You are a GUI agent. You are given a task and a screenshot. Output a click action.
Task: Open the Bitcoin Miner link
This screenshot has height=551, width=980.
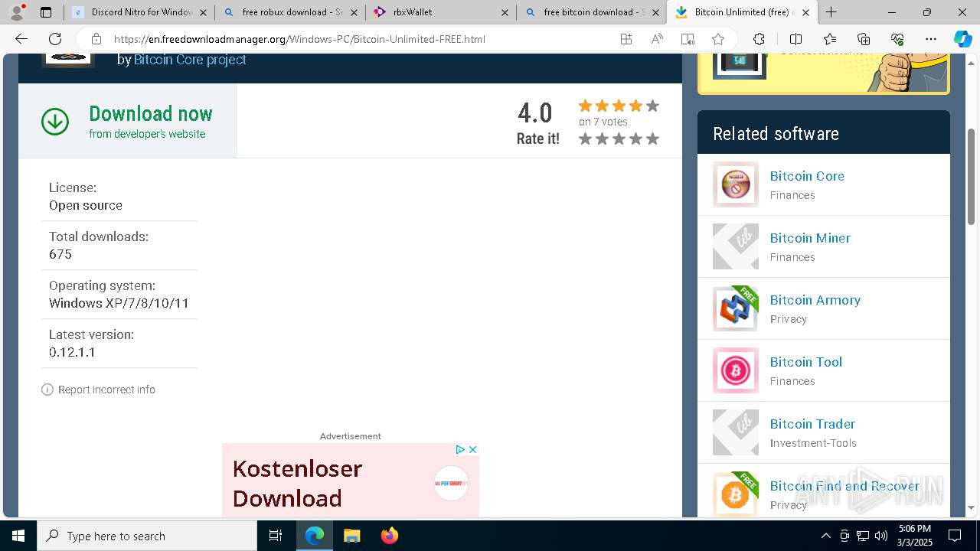point(810,238)
